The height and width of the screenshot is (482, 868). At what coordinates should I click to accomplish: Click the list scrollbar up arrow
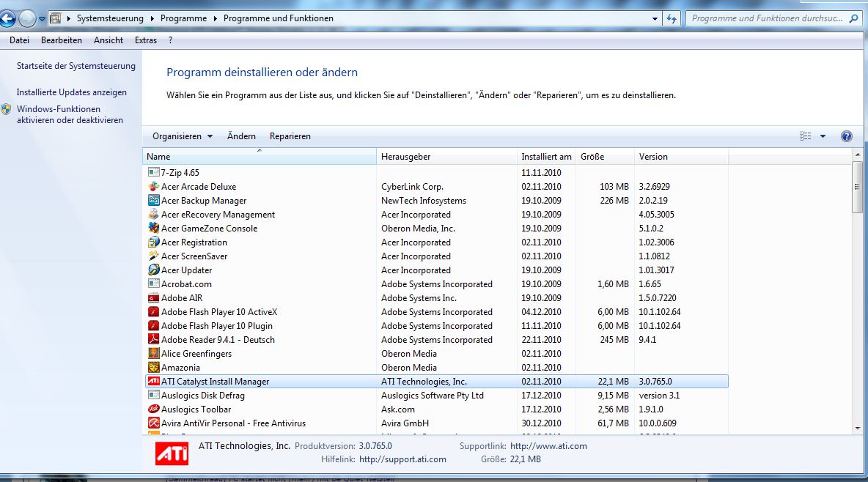(858, 155)
